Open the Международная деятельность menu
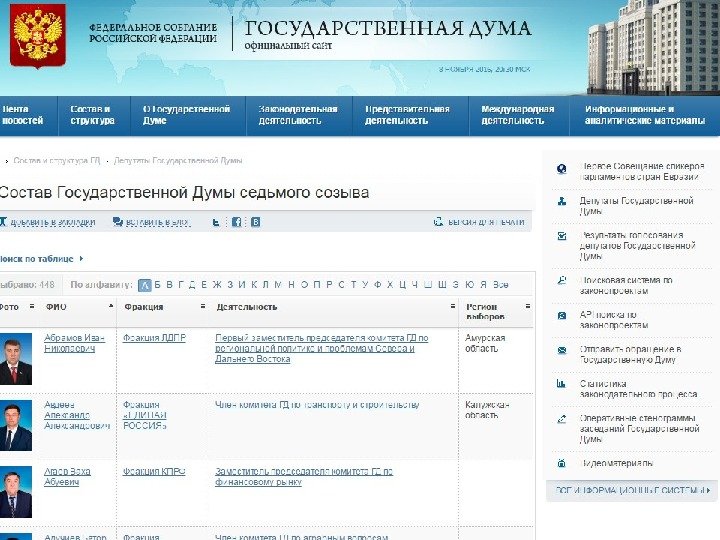 tap(519, 116)
